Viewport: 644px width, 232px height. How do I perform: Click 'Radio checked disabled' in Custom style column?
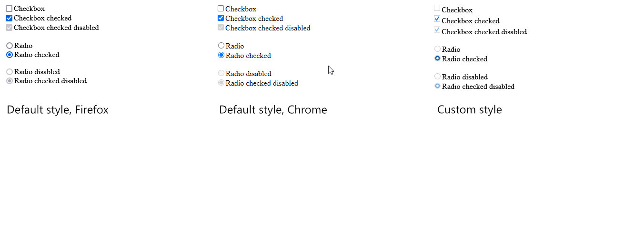click(x=437, y=86)
